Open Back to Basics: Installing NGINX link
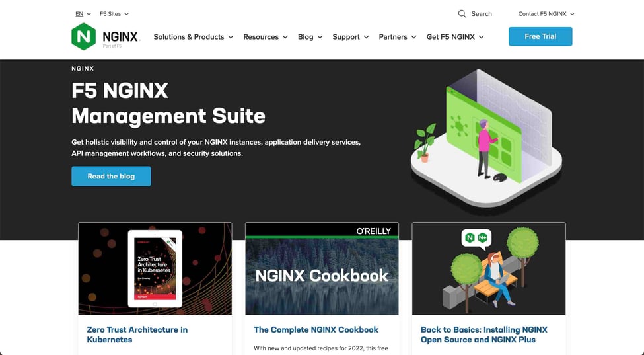The image size is (644, 355). click(x=483, y=335)
